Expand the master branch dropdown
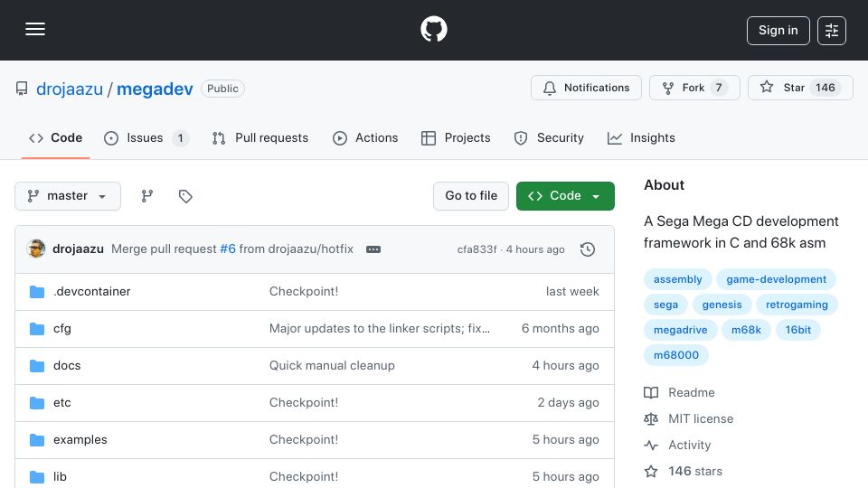 pyautogui.click(x=68, y=196)
